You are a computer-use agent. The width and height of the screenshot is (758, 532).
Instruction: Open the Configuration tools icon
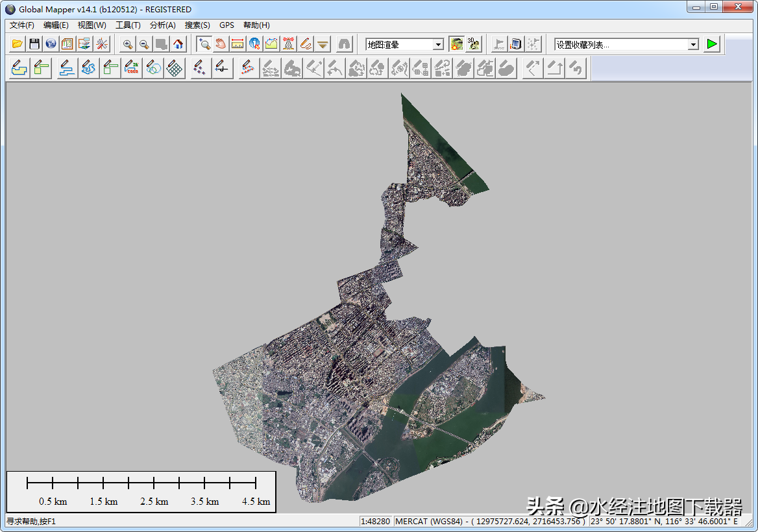(x=102, y=44)
